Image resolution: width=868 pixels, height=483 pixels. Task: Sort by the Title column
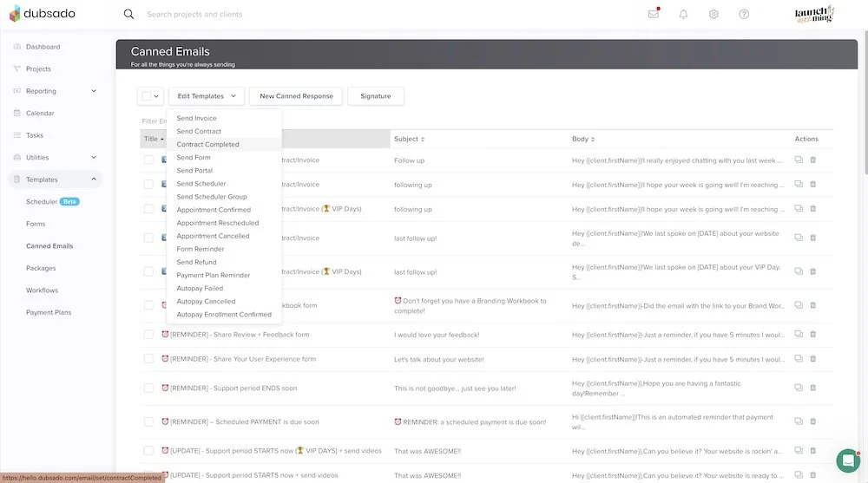click(154, 139)
